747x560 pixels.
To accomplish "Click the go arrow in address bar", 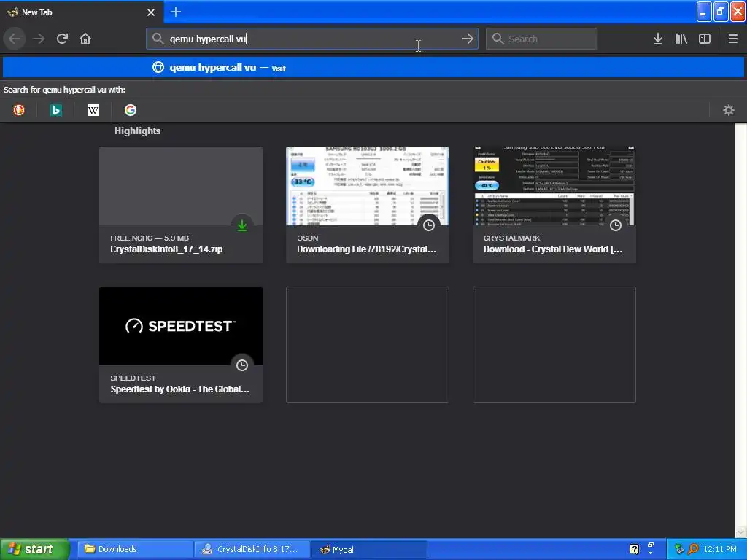I will click(468, 39).
